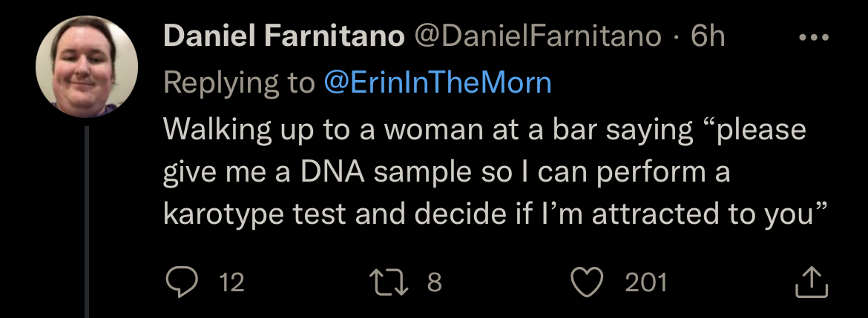868x318 pixels.
Task: Click the reply count 12
Action: pyautogui.click(x=232, y=282)
